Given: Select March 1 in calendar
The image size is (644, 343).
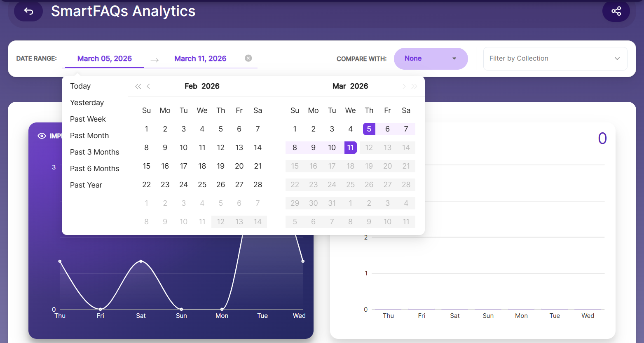Looking at the screenshot, I should coord(295,129).
